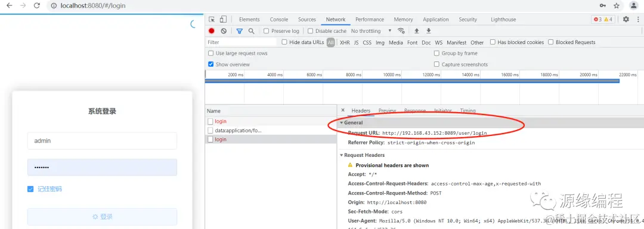Viewport: 644px width, 229px height.
Task: Bookmark this page with the star icon
Action: [x=617, y=6]
